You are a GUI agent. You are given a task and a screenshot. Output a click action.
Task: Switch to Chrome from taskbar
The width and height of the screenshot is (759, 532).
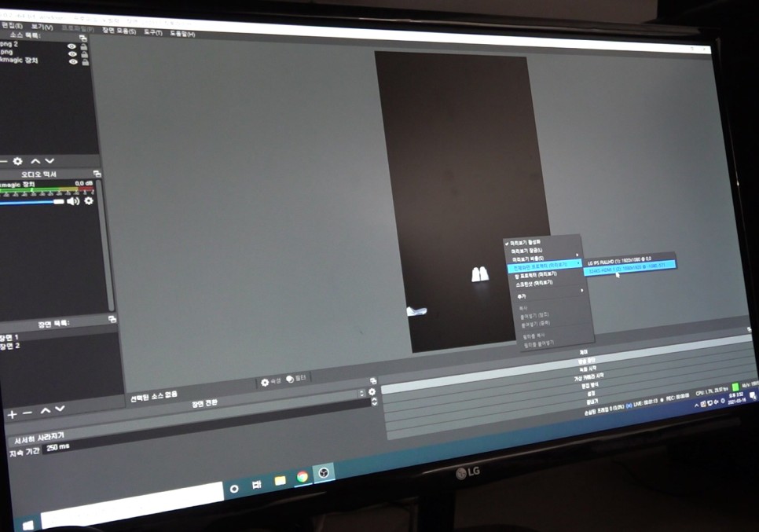pos(302,476)
